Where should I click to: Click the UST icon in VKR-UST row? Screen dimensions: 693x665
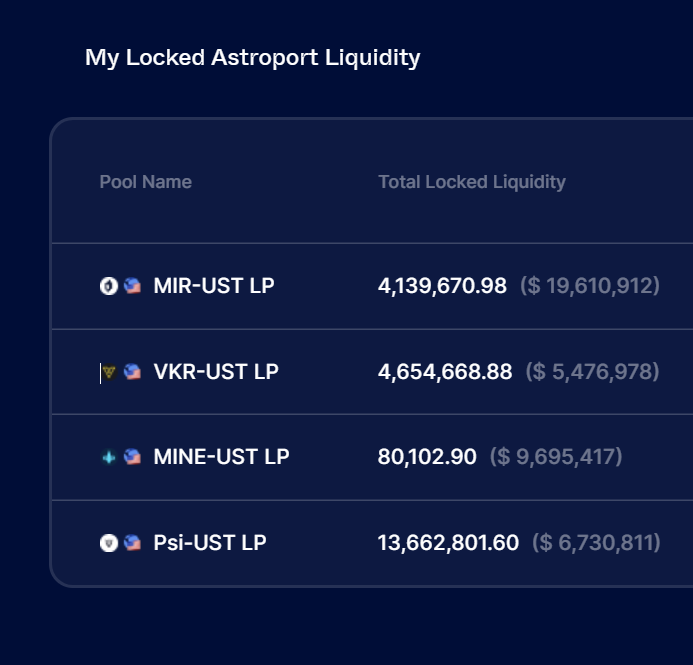click(x=132, y=372)
